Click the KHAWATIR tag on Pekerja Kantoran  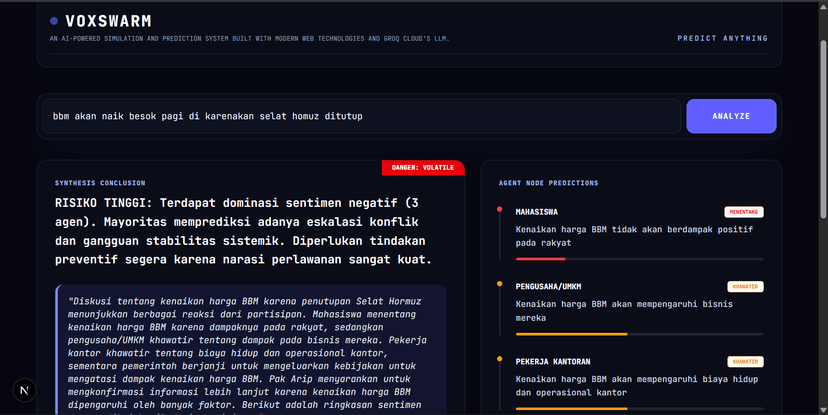tap(745, 362)
